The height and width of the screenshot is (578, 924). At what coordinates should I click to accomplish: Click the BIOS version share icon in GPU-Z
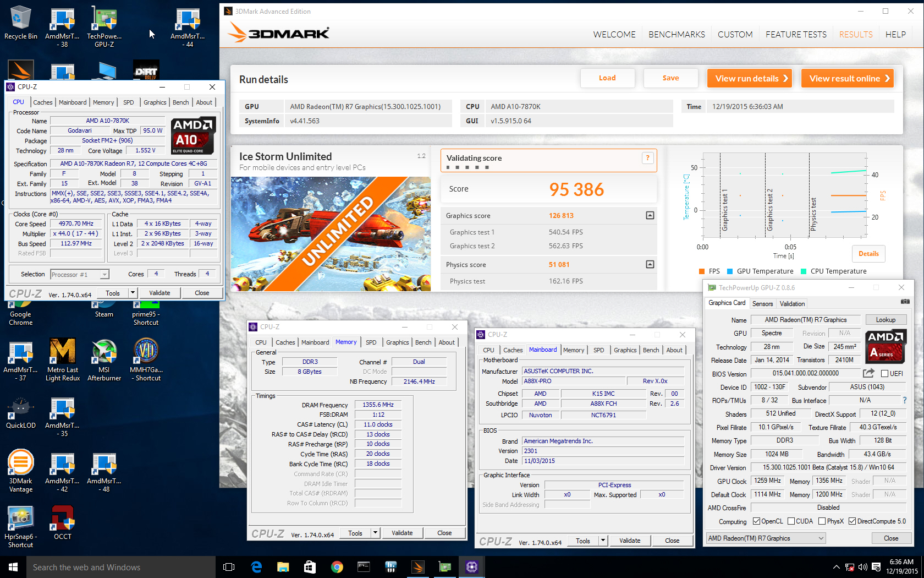click(x=868, y=373)
